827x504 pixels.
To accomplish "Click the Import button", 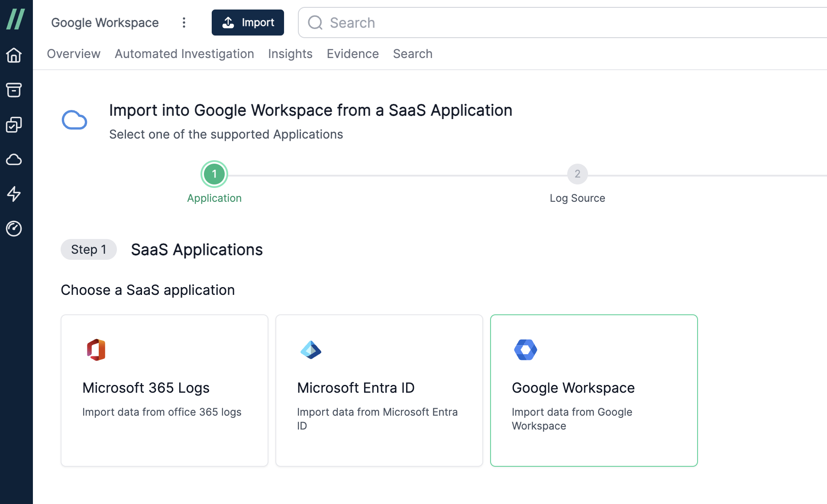I will tap(248, 23).
